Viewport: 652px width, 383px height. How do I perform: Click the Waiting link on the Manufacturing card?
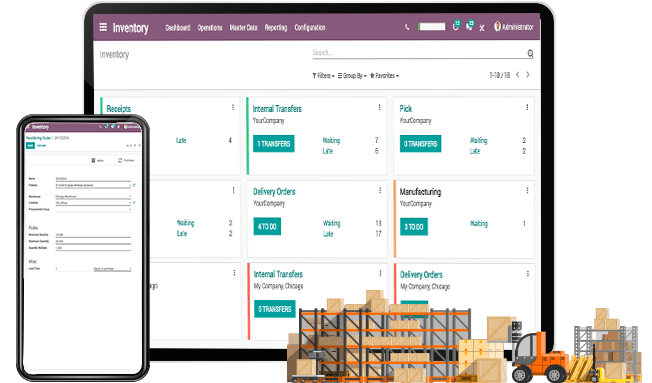click(479, 224)
